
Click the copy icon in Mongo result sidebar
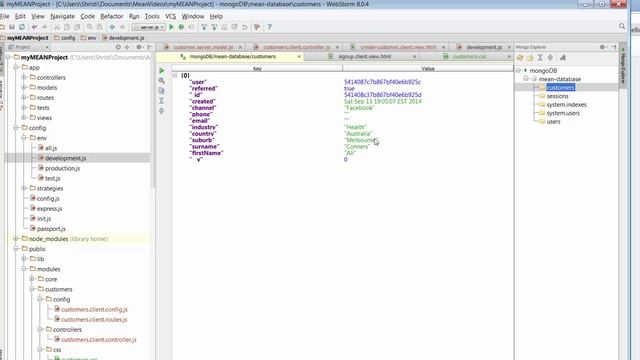[x=162, y=91]
